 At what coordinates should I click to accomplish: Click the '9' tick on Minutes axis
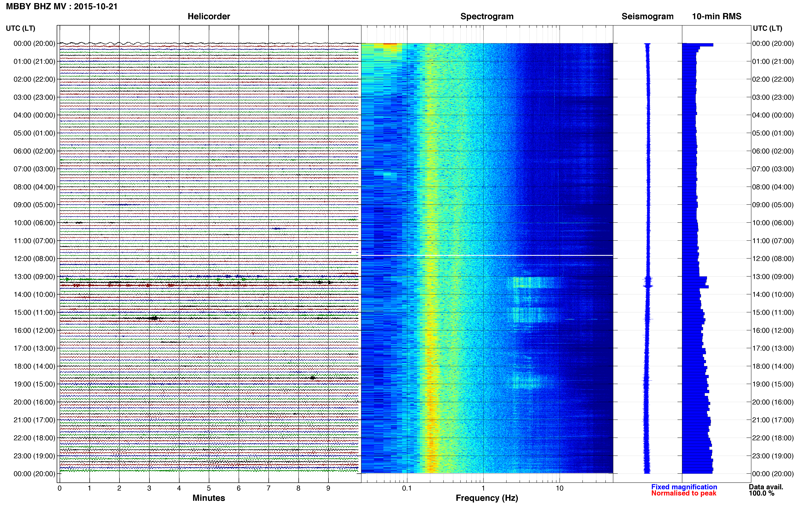pyautogui.click(x=328, y=488)
